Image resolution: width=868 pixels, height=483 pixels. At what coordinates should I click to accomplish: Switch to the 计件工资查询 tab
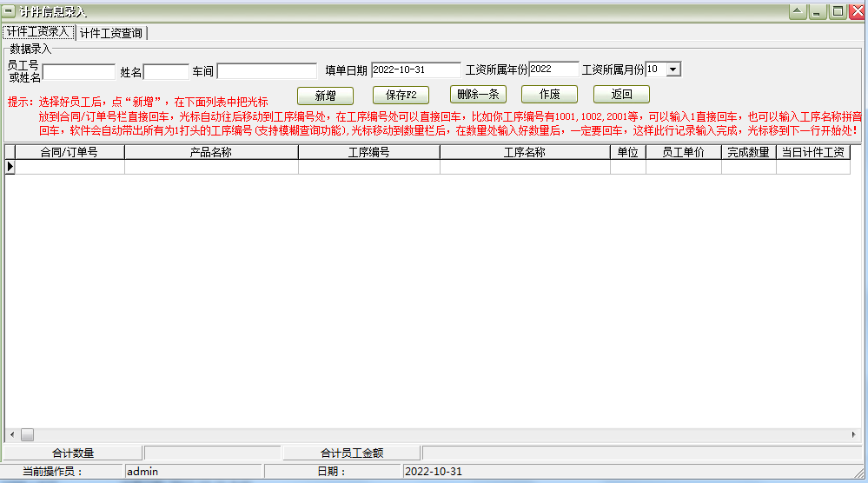(x=111, y=33)
